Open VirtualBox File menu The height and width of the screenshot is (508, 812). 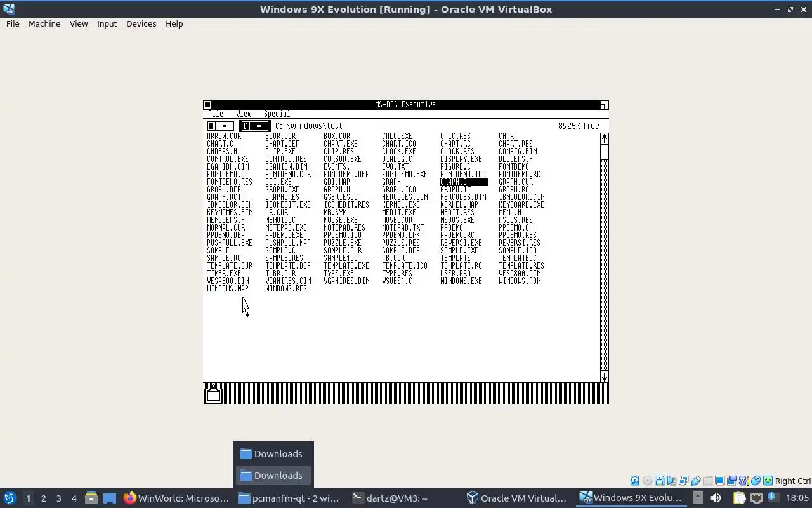13,23
